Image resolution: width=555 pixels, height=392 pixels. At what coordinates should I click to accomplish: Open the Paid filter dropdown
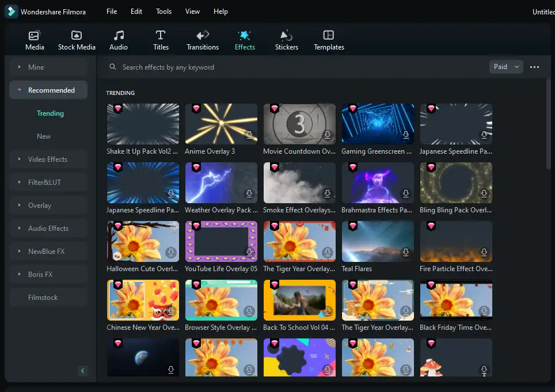(x=506, y=67)
